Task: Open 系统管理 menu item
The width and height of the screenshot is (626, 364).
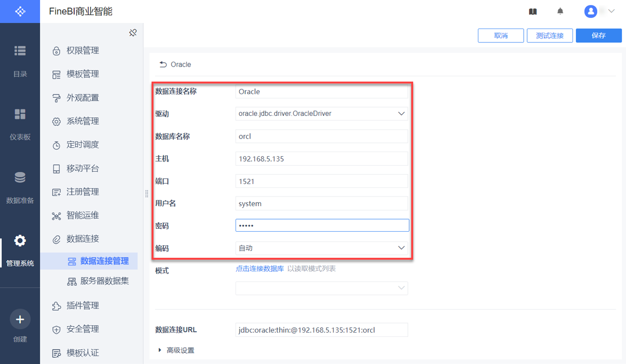Action: (83, 121)
